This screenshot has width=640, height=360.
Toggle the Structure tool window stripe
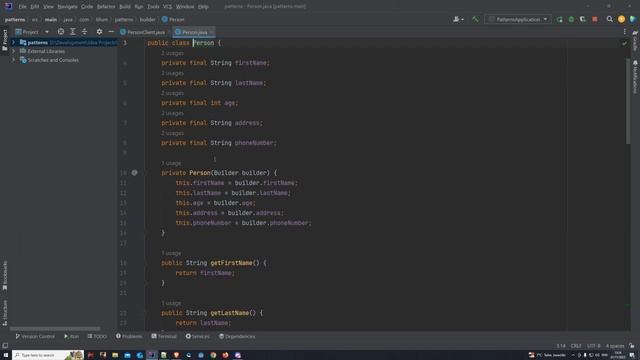pos(5,313)
